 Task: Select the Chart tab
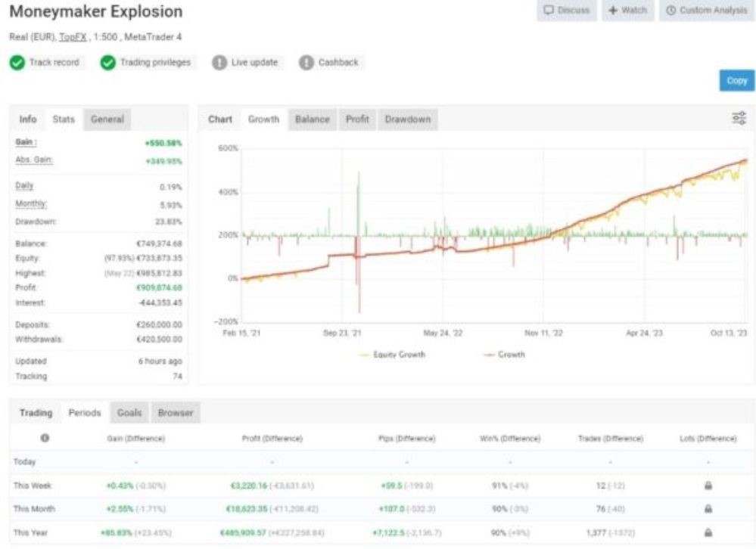(x=220, y=119)
